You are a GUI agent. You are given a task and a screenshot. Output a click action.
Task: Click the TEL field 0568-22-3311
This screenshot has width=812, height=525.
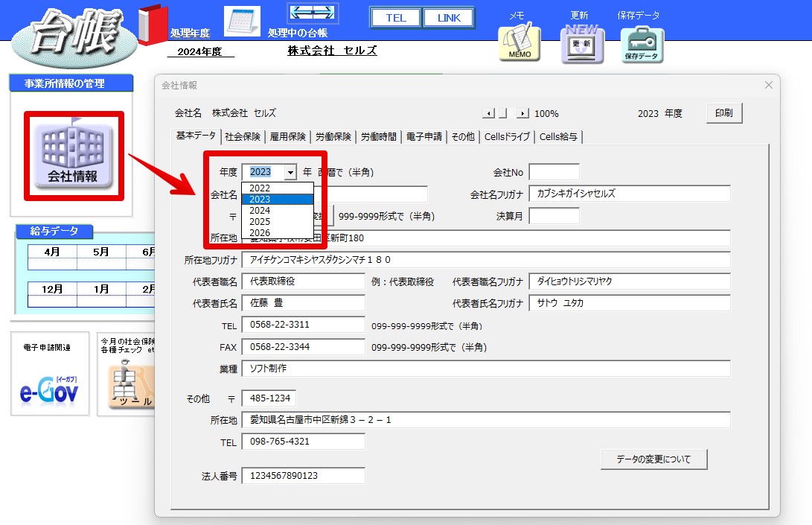coord(304,325)
